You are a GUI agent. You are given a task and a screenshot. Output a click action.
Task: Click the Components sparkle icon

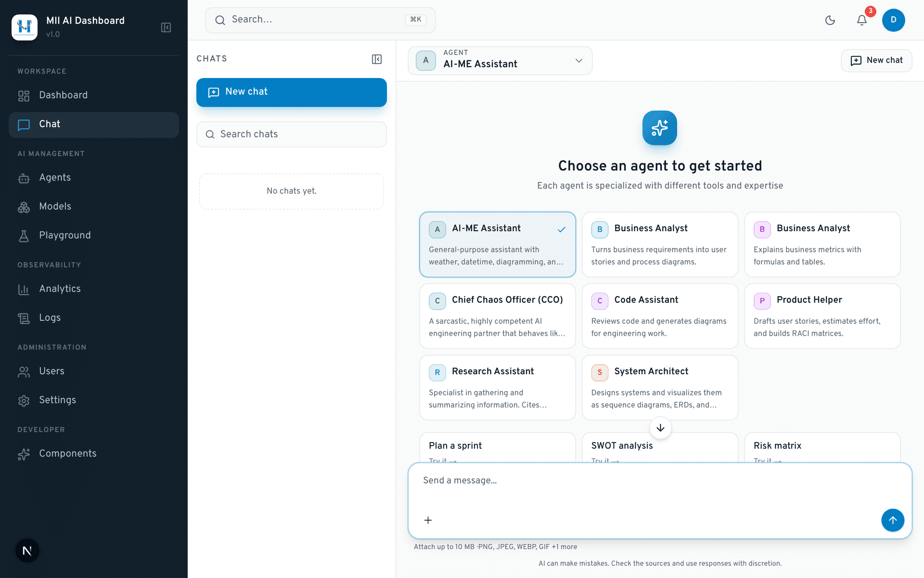coord(24,454)
